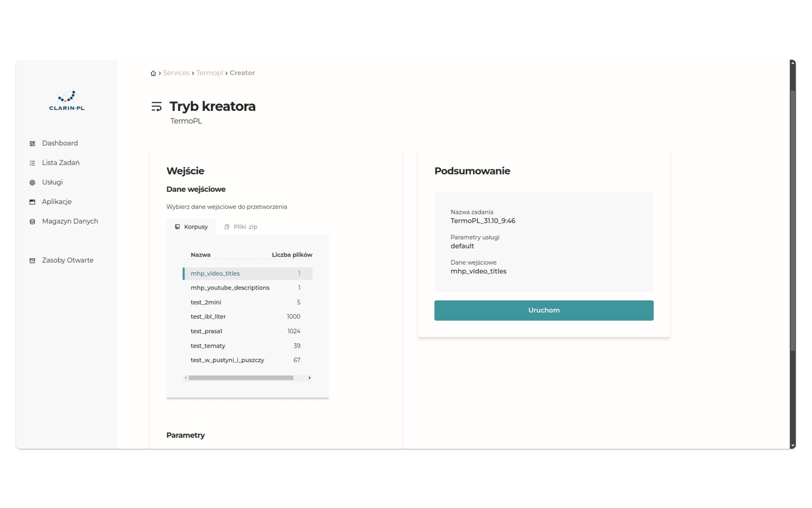Select the mhp_video_titles corpus row
Image resolution: width=812 pixels, height=508 pixels.
(247, 273)
